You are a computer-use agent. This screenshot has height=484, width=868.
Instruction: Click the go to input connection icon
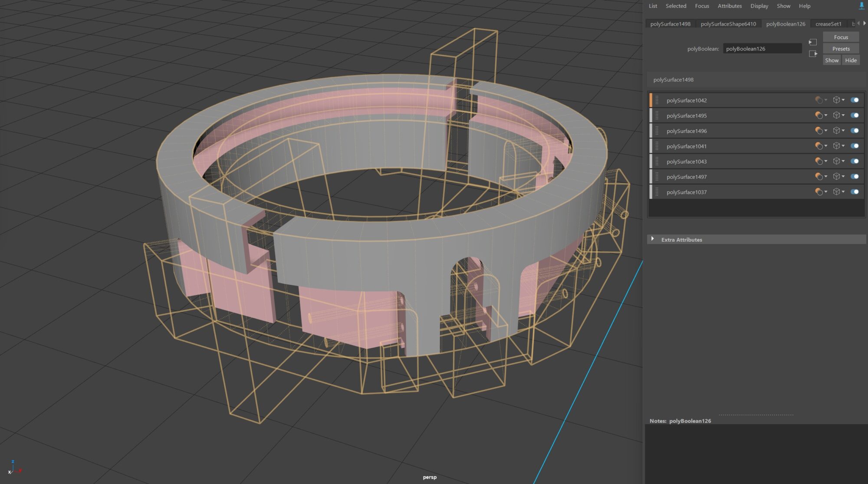coord(813,42)
